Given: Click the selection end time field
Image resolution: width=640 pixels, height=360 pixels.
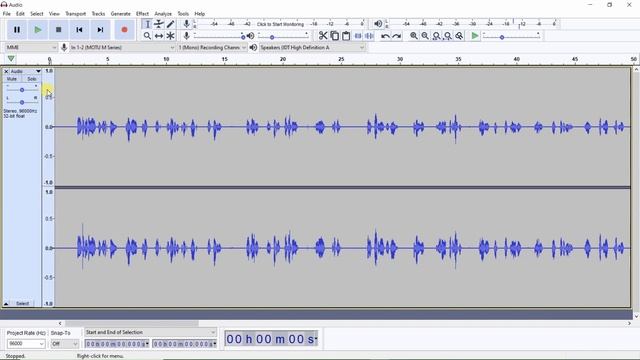Looking at the screenshot, I should coord(184,344).
